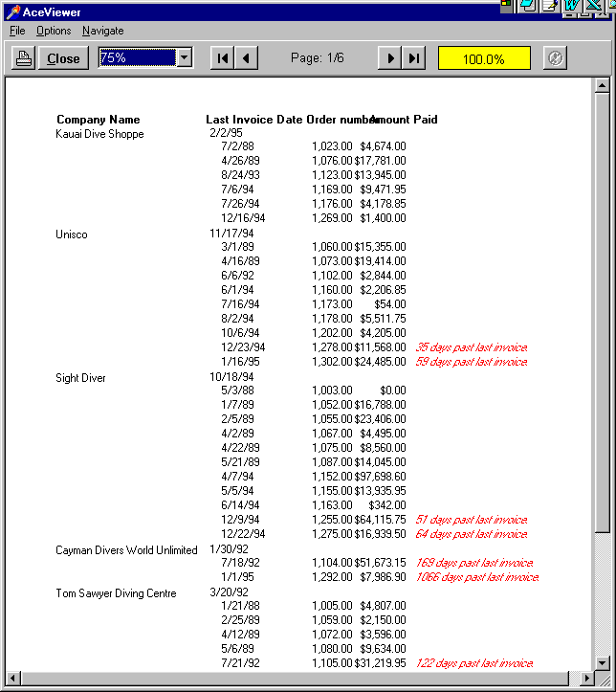Click '59 days past last invoice' note
The image size is (616, 692).
coord(472,362)
